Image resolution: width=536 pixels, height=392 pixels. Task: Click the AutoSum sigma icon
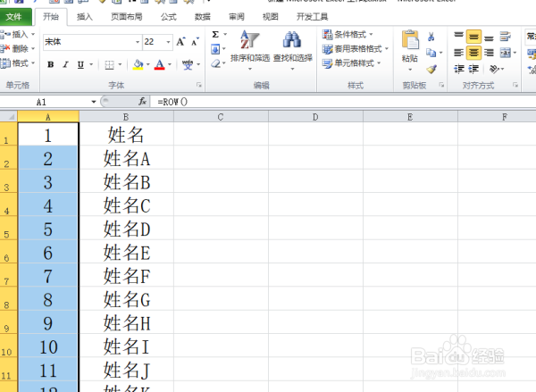215,35
